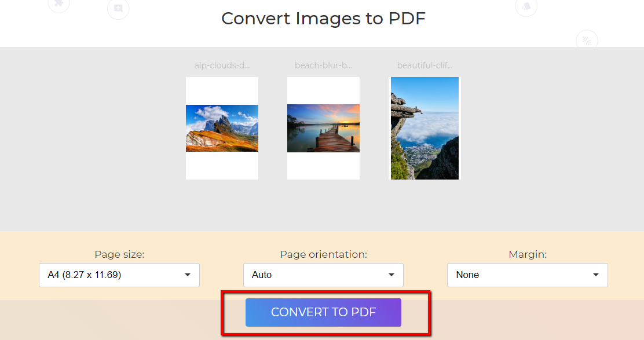Viewport: 644px width, 340px height.
Task: Click the Convert Images to PDF heading
Action: tap(323, 19)
